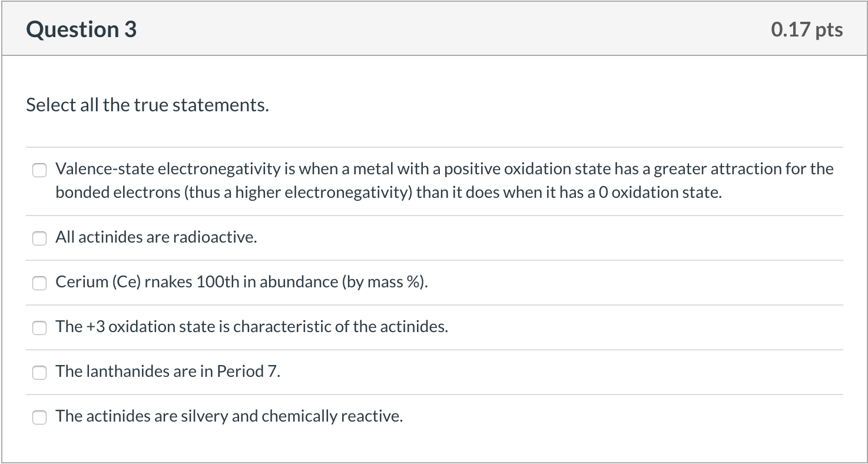Click the oxidation state statement text
The width and height of the screenshot is (868, 464).
point(251,326)
